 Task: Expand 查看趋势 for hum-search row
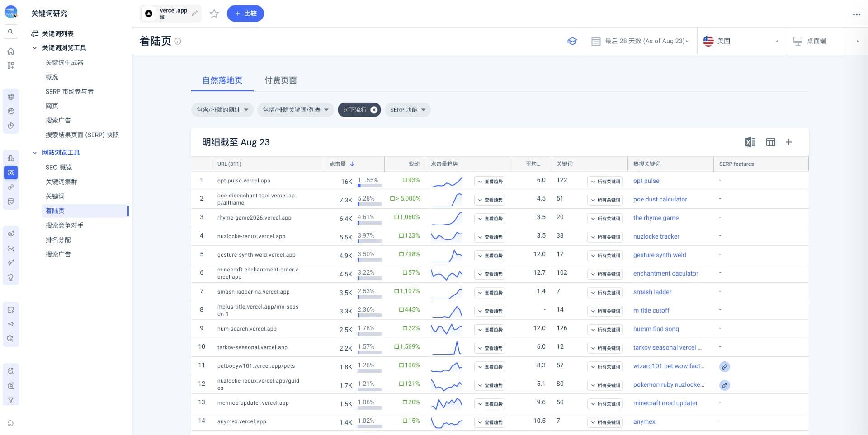tap(490, 330)
